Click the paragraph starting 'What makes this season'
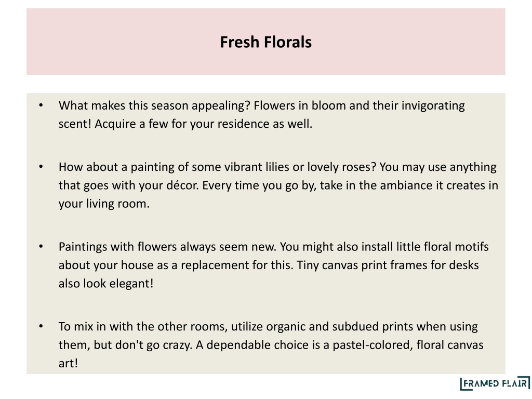The width and height of the screenshot is (532, 399). (x=262, y=115)
